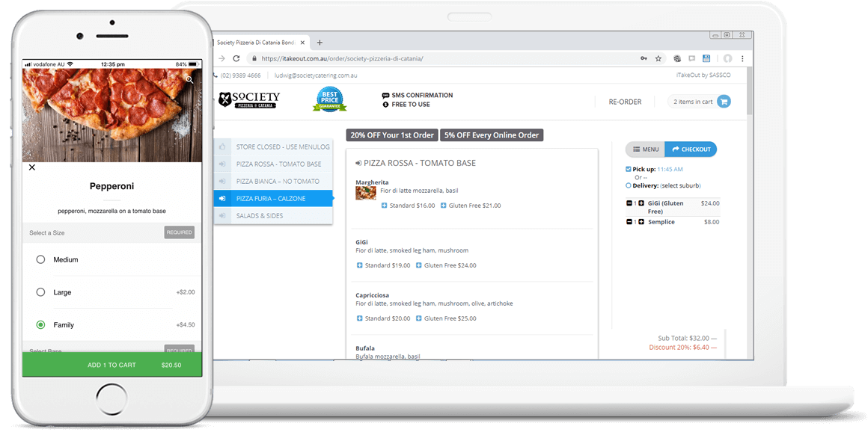This screenshot has width=868, height=438.
Task: Open the new browser tab button
Action: tap(320, 43)
